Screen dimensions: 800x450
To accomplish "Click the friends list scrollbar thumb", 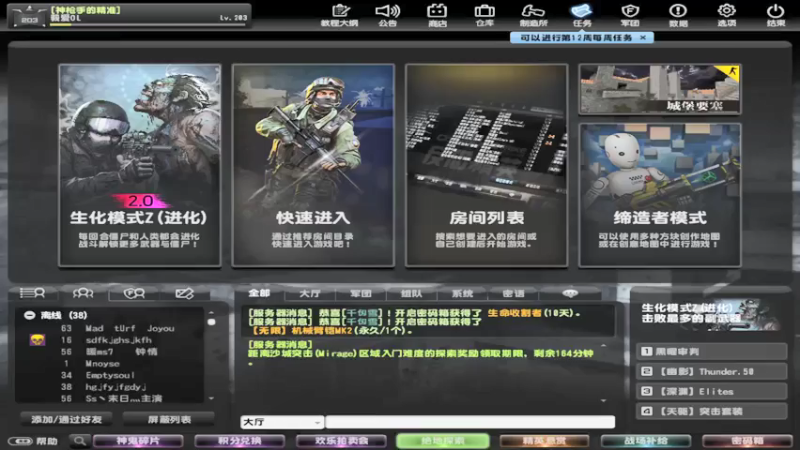I will pyautogui.click(x=211, y=322).
